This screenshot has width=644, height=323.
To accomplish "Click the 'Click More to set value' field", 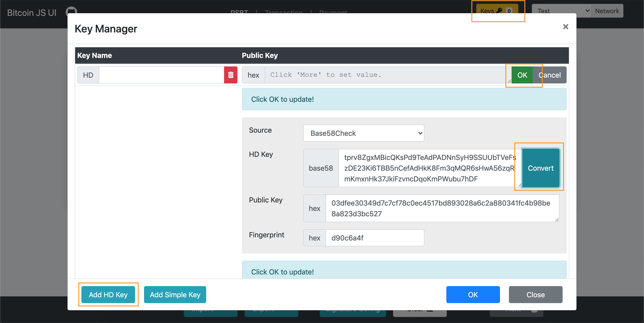I will 388,75.
